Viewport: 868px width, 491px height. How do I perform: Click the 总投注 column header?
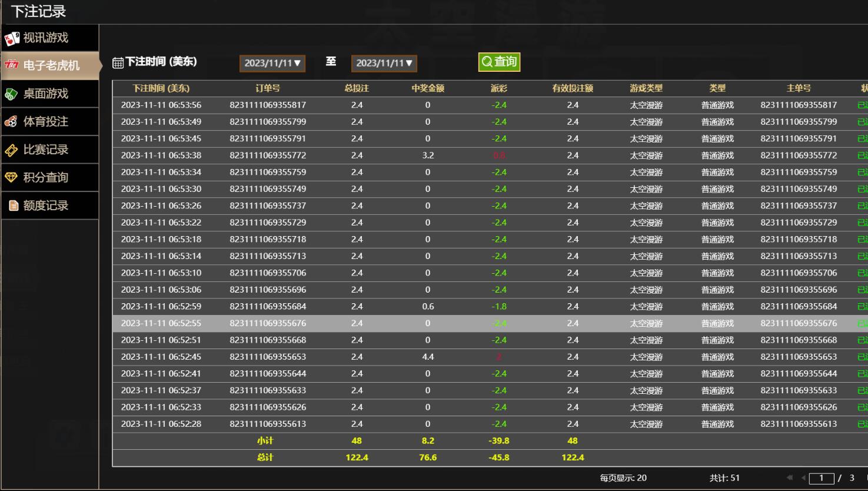[x=357, y=88]
